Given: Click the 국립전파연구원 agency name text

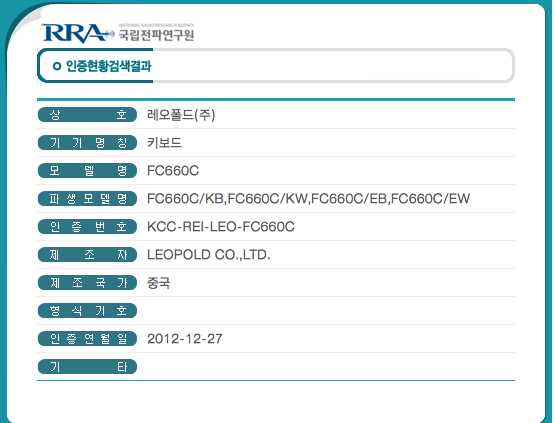Looking at the screenshot, I should pos(156,35).
